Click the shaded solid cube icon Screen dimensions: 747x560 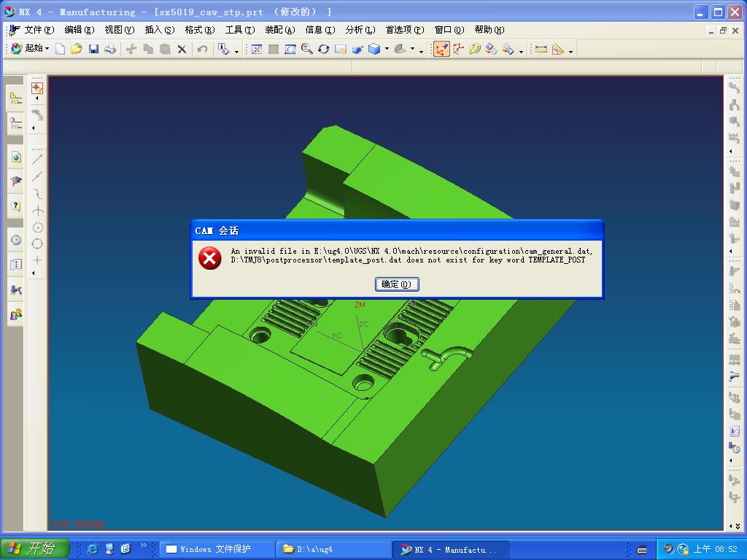click(x=374, y=49)
